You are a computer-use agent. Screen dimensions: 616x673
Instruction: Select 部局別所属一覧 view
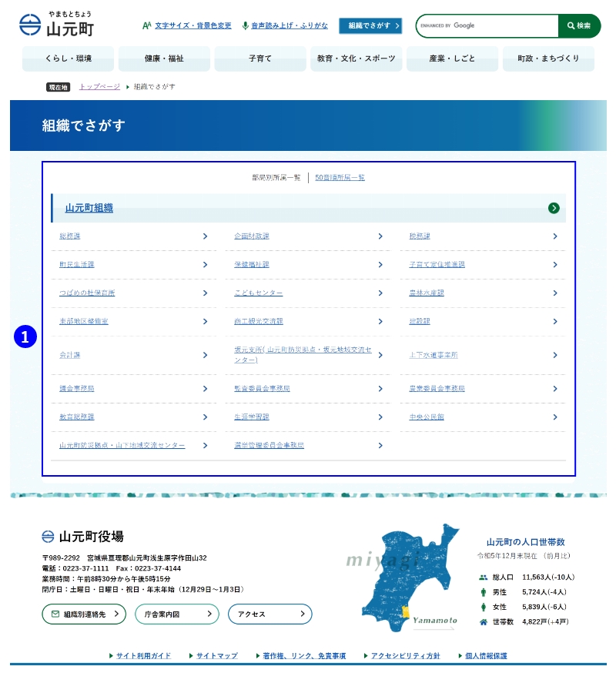(x=276, y=178)
